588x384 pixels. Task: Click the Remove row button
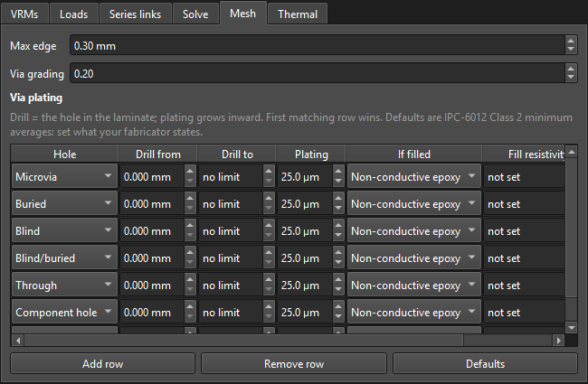[x=294, y=363]
